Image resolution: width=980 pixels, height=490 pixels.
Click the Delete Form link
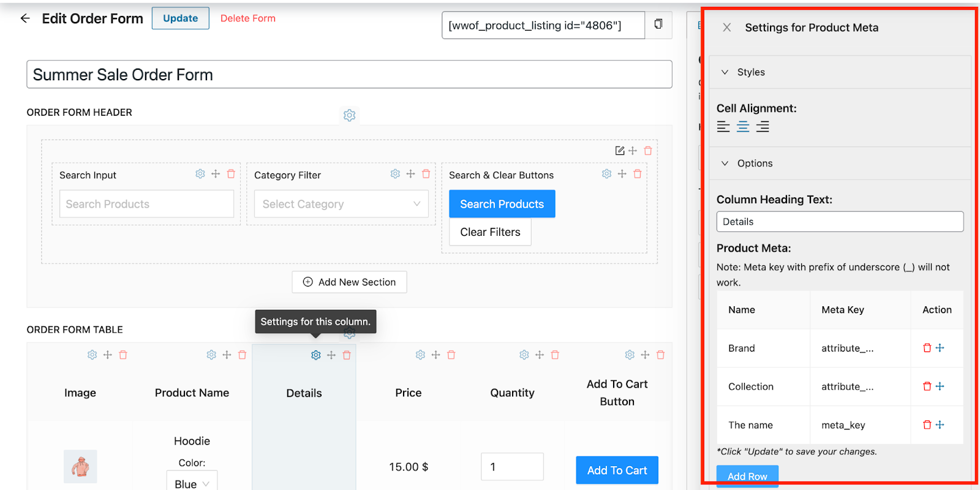[248, 18]
